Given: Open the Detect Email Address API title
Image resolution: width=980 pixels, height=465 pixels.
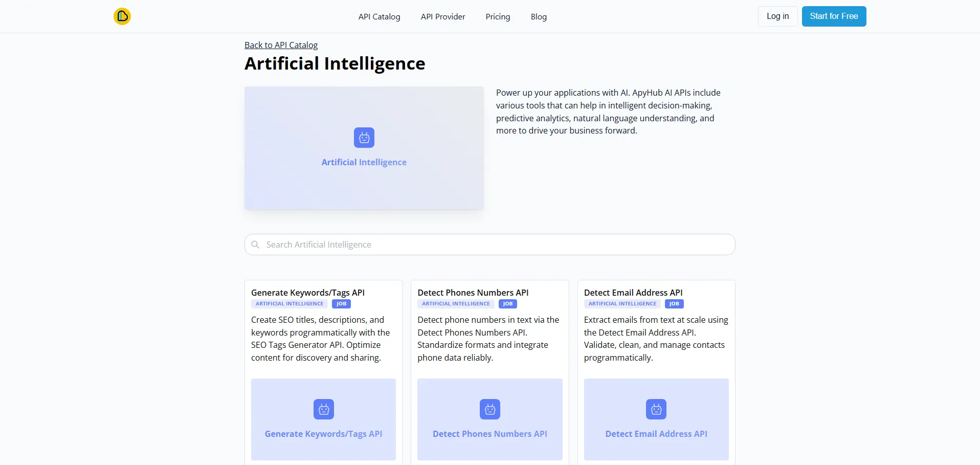Looking at the screenshot, I should (633, 293).
